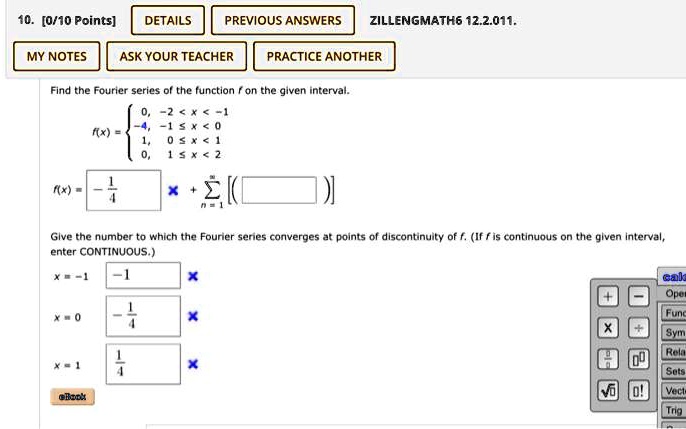Open MY NOTES
The height and width of the screenshot is (429, 686).
coord(56,56)
